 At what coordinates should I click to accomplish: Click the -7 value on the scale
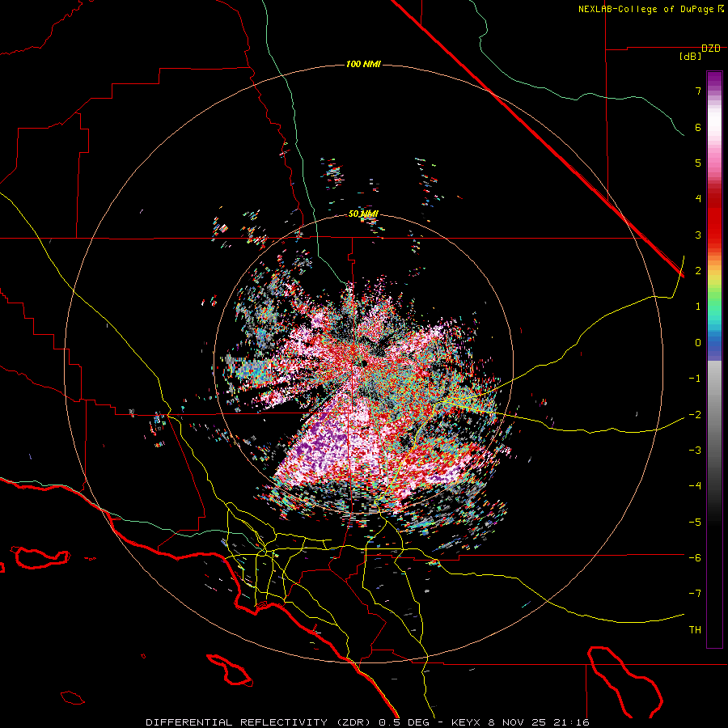pos(695,594)
